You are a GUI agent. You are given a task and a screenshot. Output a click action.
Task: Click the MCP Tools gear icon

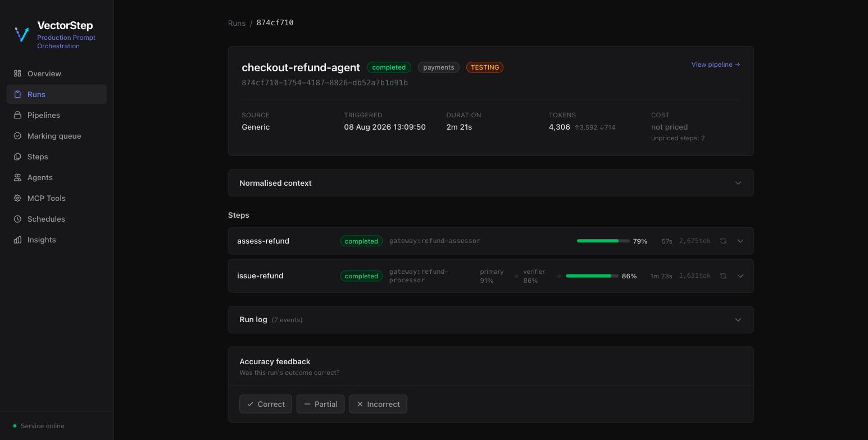pos(17,198)
